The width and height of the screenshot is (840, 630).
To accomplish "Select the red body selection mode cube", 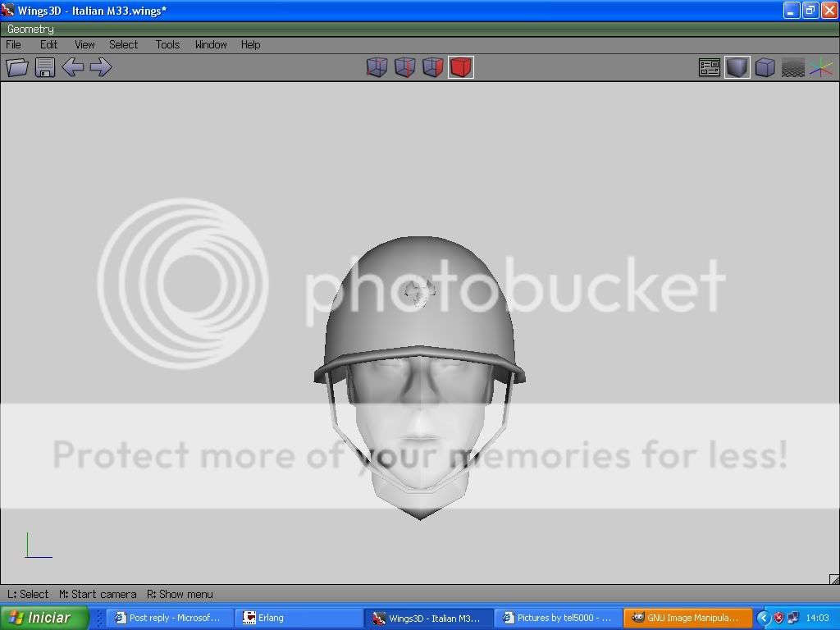I will 461,67.
